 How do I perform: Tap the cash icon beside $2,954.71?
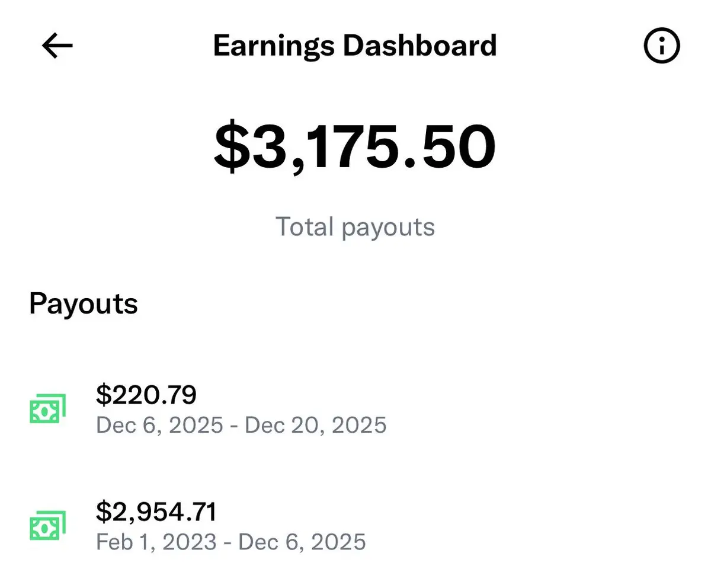tap(47, 525)
